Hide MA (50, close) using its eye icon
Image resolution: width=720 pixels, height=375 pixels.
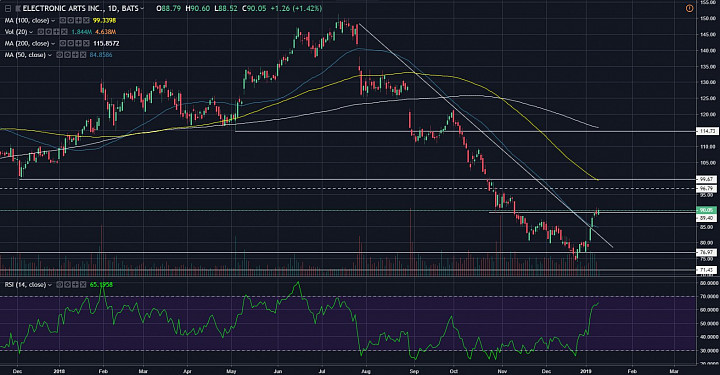[59, 55]
